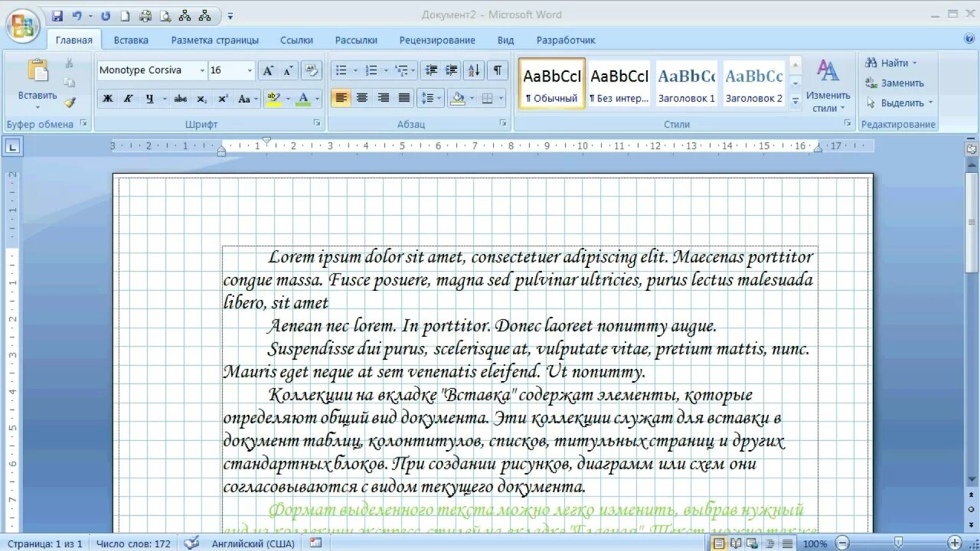Click Найти find button
The image size is (980, 551).
891,63
